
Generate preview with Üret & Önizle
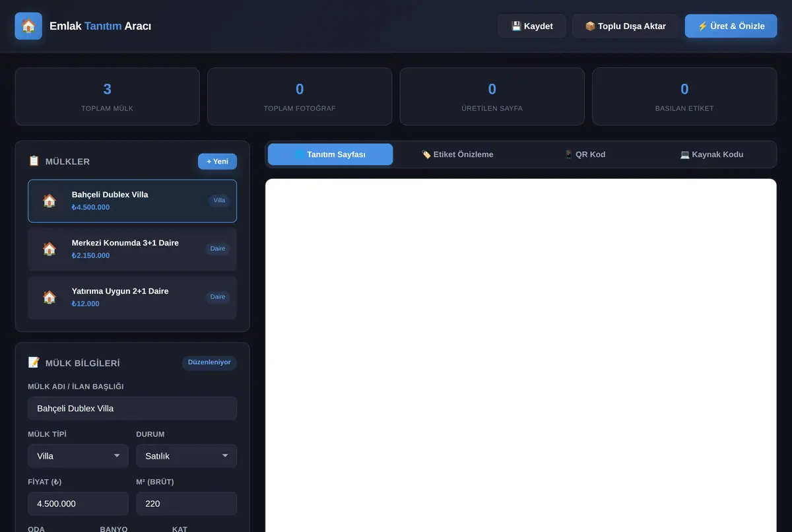tap(731, 26)
